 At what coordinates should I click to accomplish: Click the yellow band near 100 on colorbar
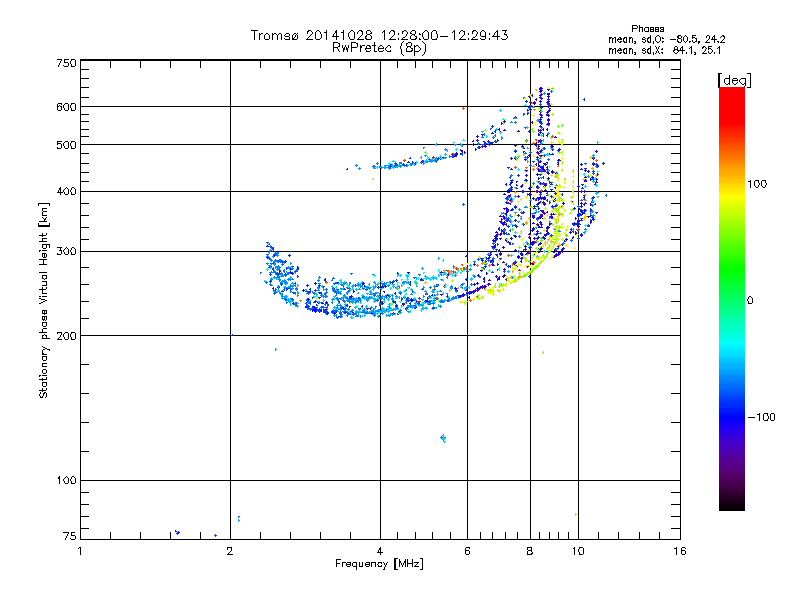click(x=732, y=186)
